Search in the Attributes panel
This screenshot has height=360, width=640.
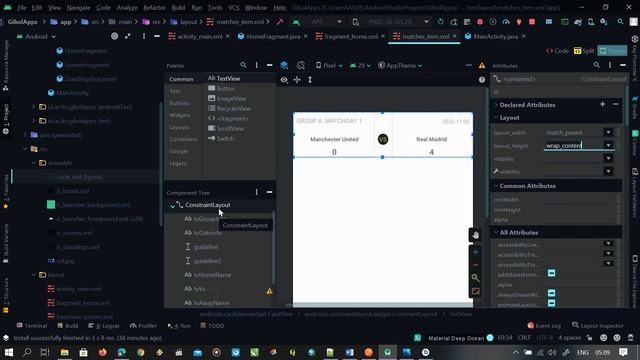(597, 65)
